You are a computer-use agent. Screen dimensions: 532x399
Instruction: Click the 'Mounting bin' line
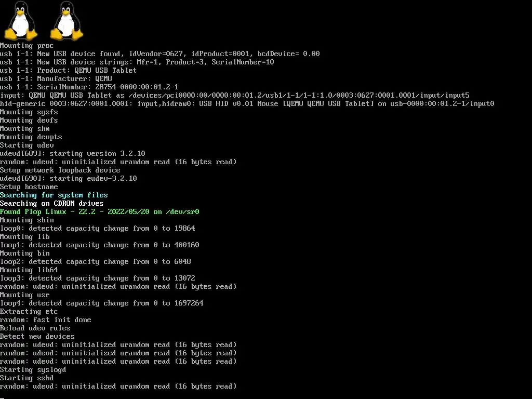(x=25, y=253)
